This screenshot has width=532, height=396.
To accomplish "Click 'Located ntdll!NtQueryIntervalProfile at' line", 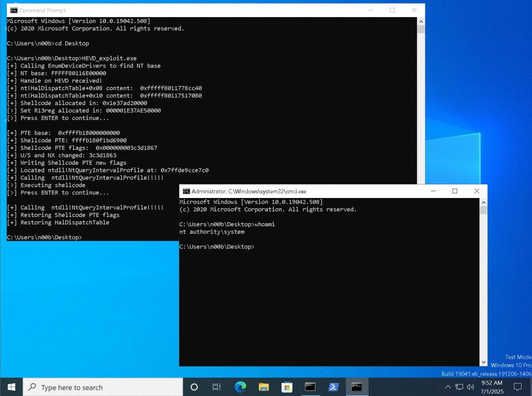I will pos(108,170).
